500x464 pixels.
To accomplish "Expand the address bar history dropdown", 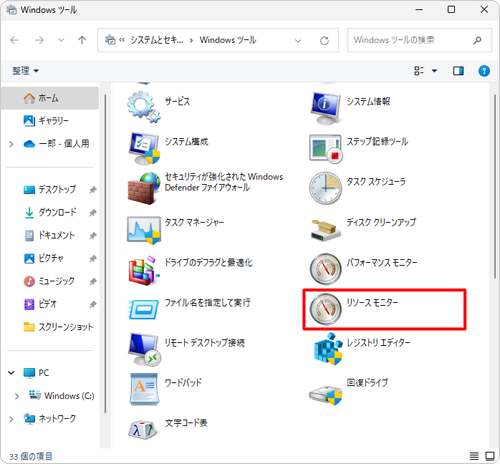I will click(x=298, y=40).
